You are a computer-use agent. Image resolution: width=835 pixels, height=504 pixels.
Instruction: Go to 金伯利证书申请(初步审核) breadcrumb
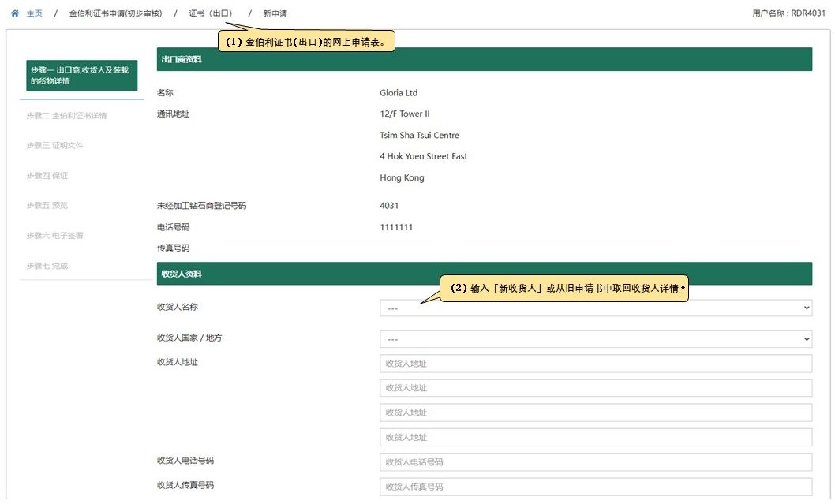[x=115, y=13]
